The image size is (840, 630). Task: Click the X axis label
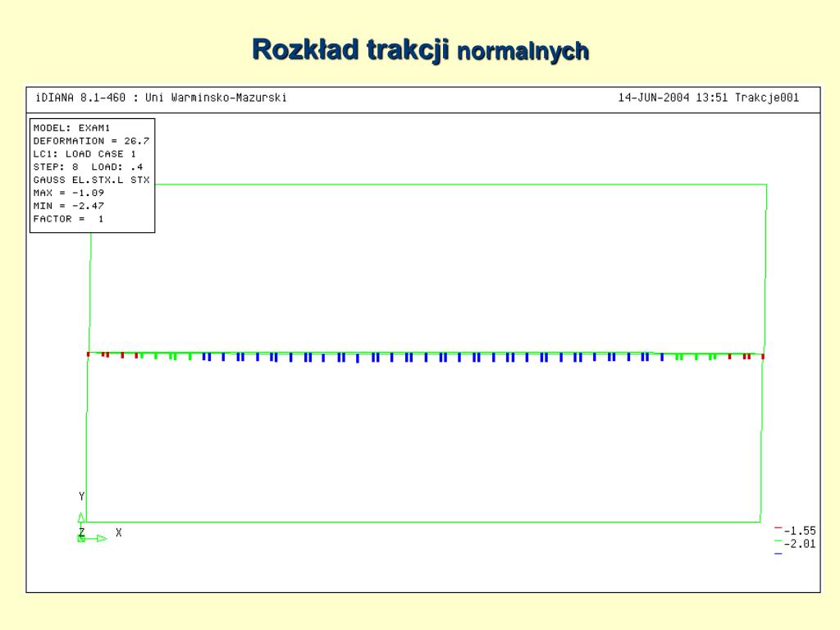[x=119, y=532]
